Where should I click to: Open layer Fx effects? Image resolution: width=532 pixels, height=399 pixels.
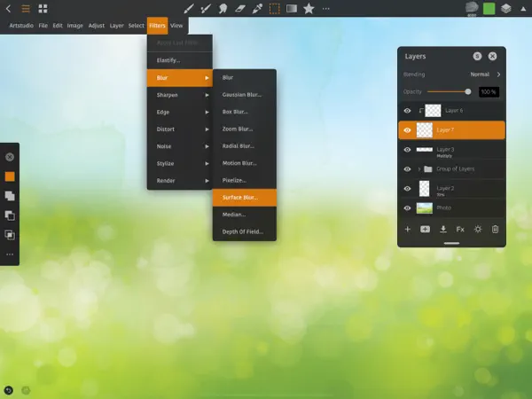460,230
